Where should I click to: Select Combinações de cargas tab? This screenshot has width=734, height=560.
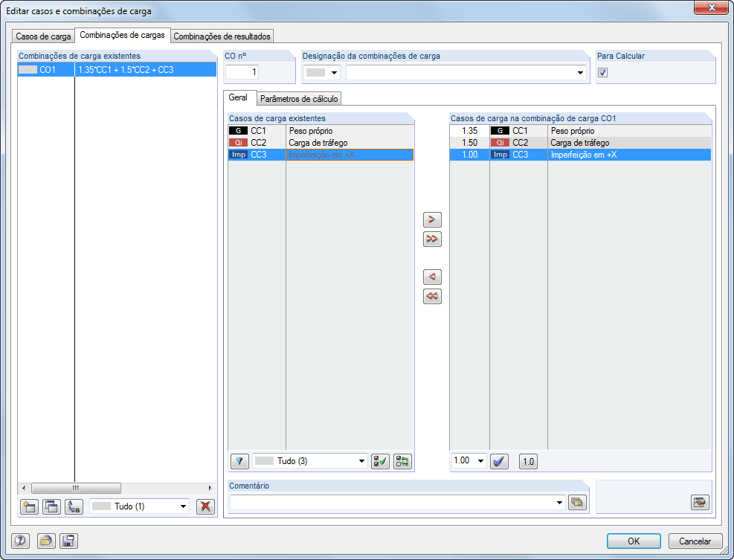(x=122, y=35)
